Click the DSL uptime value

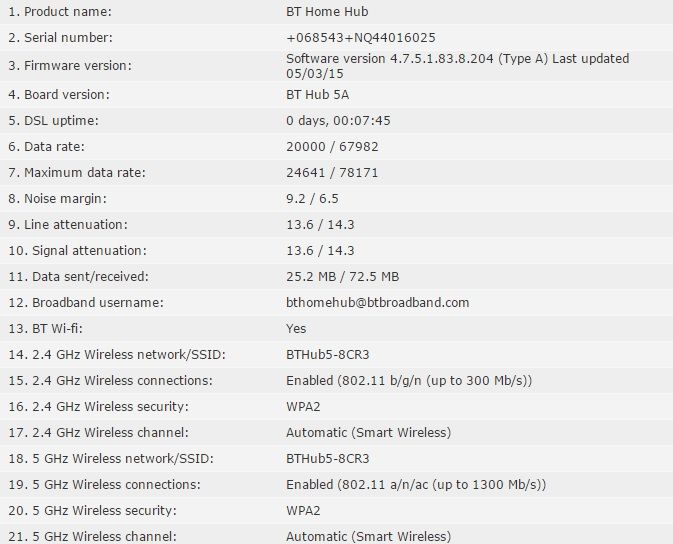pos(338,121)
